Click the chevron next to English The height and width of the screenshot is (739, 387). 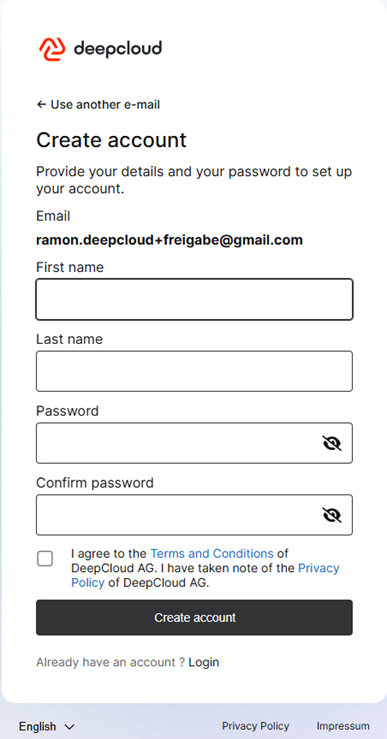tap(69, 727)
